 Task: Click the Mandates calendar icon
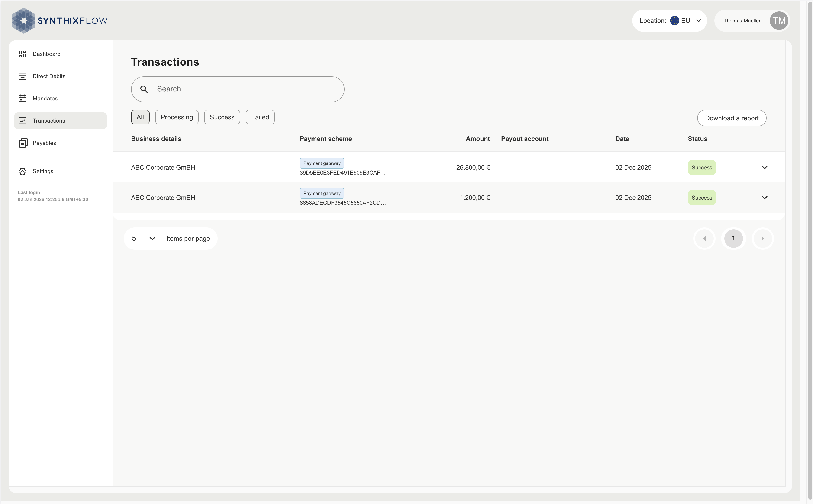pos(22,98)
